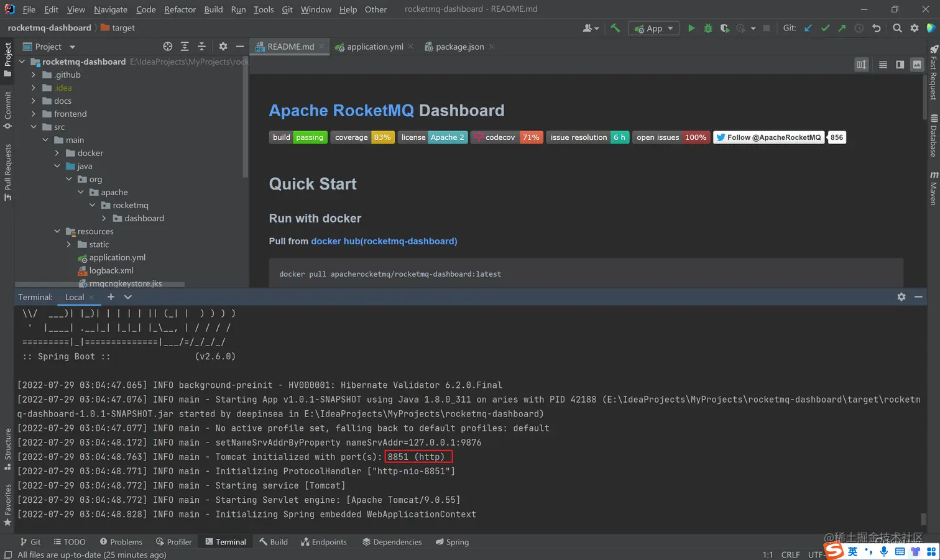The width and height of the screenshot is (940, 560).
Task: Expand the .github folder
Action: coord(34,75)
